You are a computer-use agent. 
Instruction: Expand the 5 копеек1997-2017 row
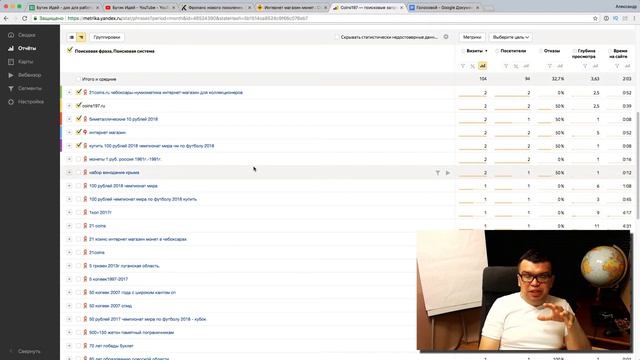pos(69,279)
